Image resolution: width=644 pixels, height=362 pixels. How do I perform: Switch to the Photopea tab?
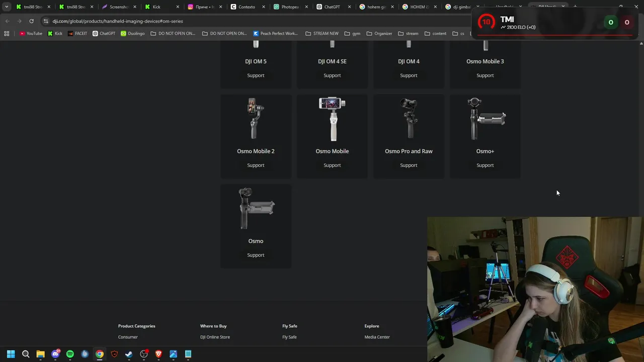pos(290,7)
